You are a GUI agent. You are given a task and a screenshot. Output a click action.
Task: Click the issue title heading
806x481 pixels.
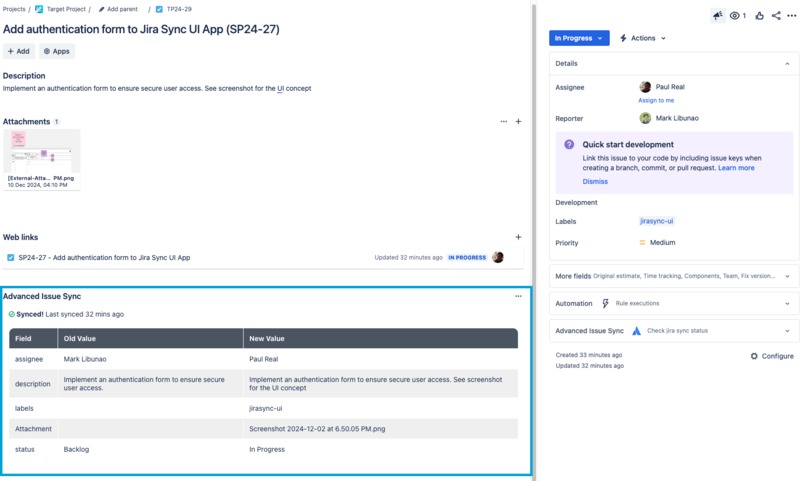coord(141,29)
